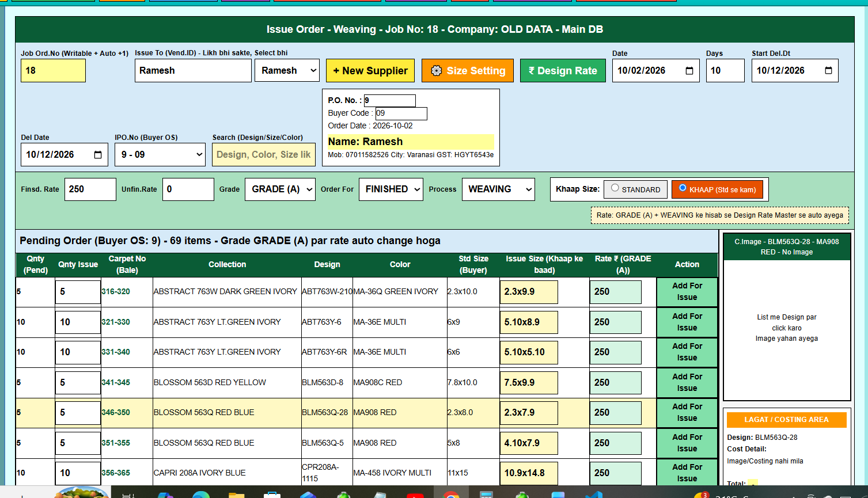868x498 pixels.
Task: Open the calendar picker in Del Date
Action: [x=98, y=155]
